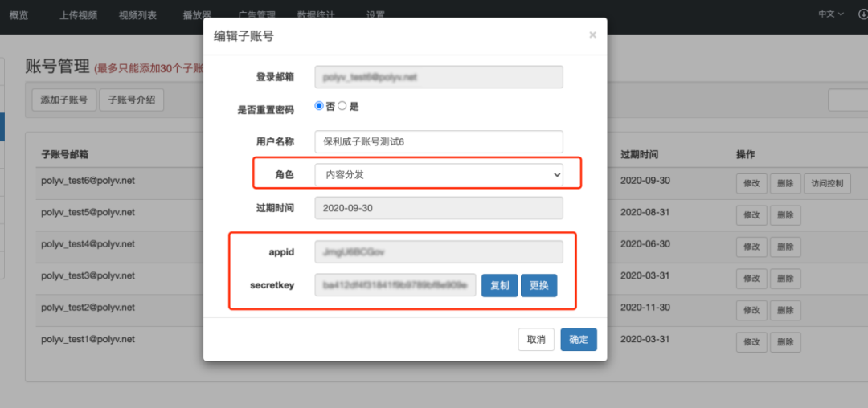The width and height of the screenshot is (868, 408).
Task: Click the download icon in top-right corner
Action: (x=863, y=14)
